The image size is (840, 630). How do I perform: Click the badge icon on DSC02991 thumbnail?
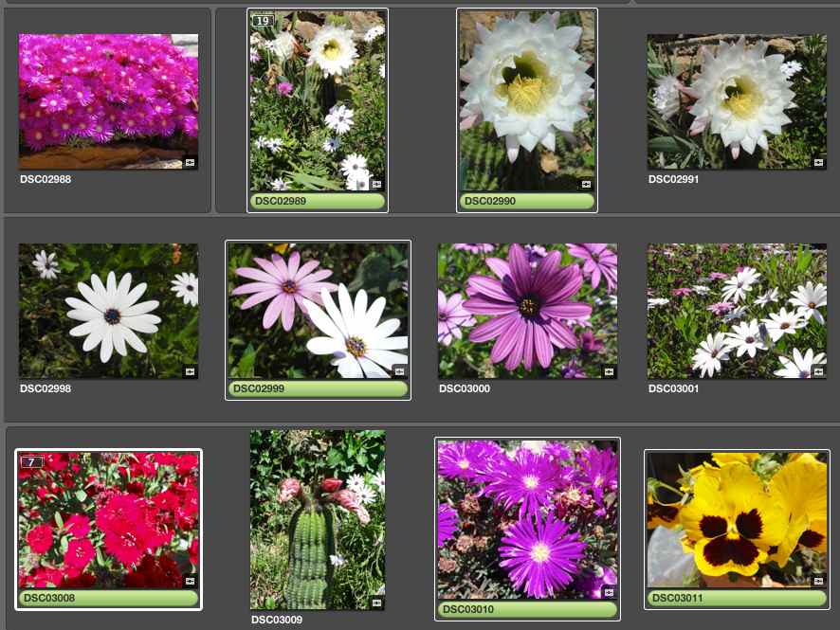818,162
